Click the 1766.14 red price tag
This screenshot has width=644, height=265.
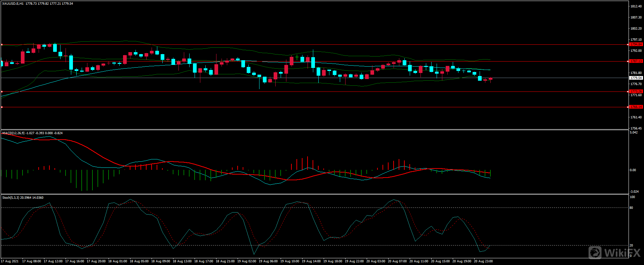click(x=636, y=107)
